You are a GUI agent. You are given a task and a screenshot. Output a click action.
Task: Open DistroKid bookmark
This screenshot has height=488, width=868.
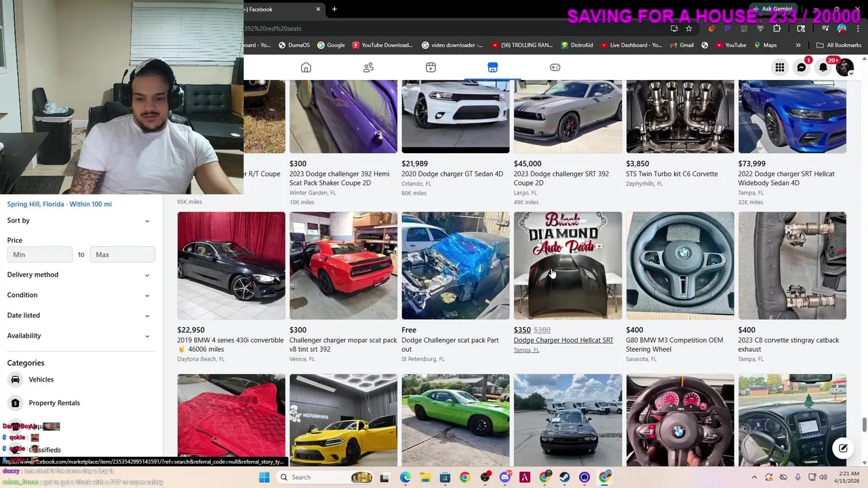(x=577, y=45)
